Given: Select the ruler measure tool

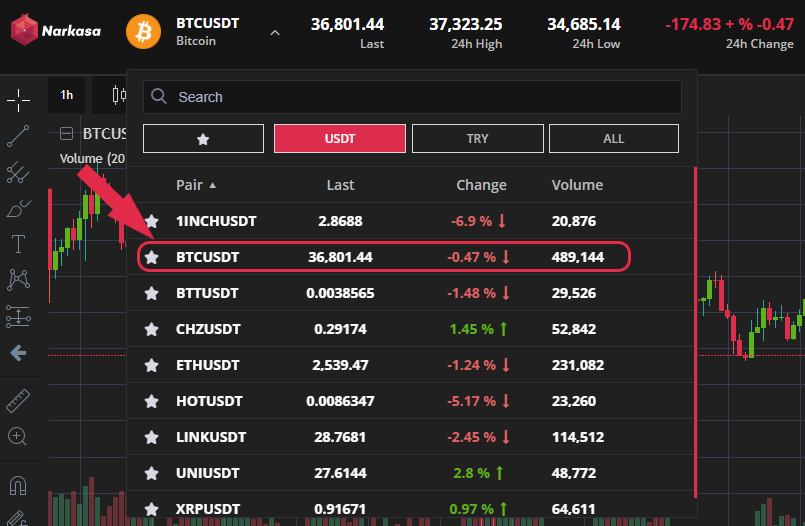Looking at the screenshot, I should pos(18,401).
